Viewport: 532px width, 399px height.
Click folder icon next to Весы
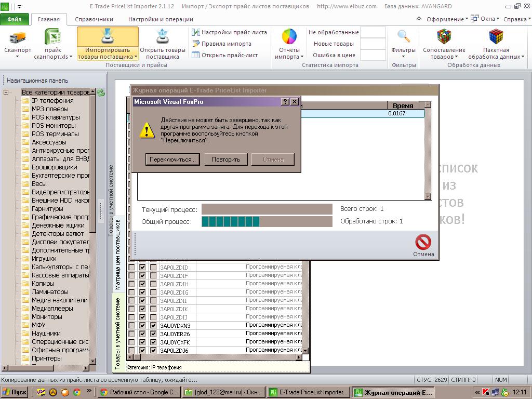(25, 183)
